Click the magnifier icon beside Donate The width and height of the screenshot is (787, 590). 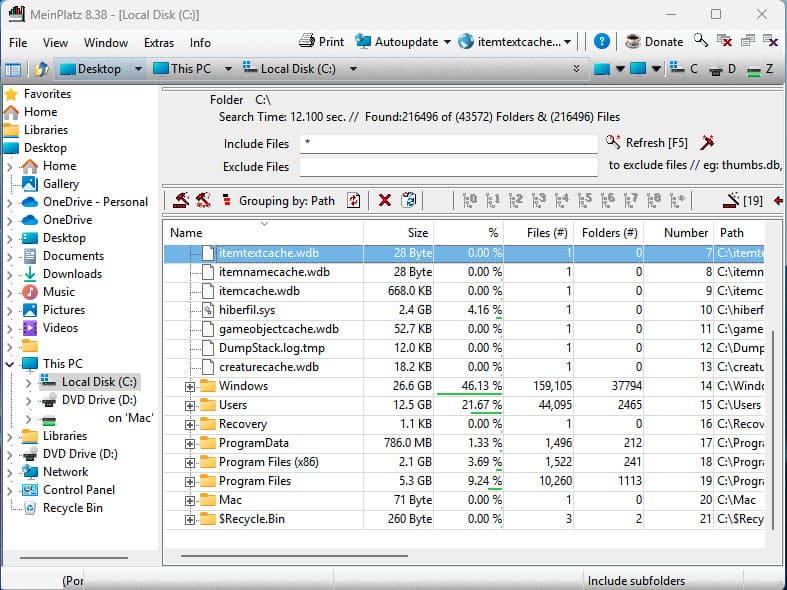coord(701,42)
